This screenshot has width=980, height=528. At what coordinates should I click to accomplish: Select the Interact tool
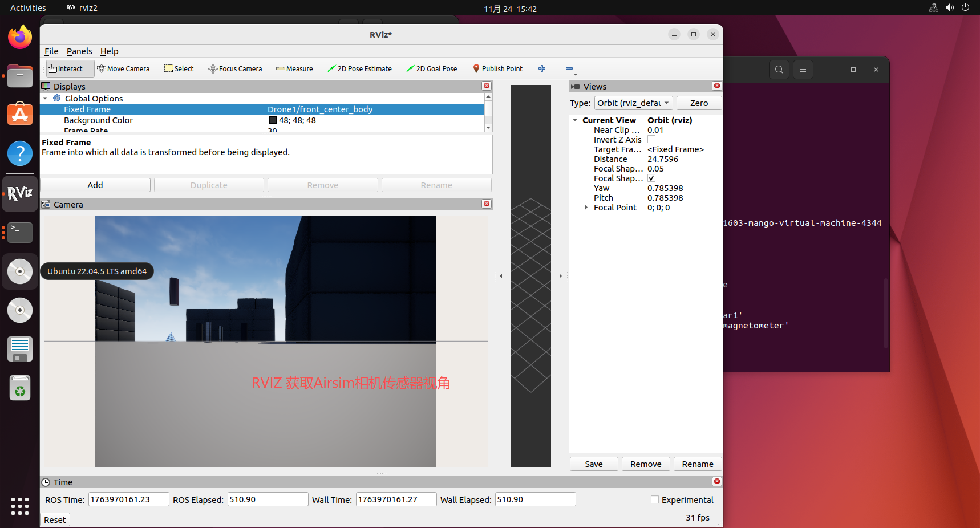(x=70, y=68)
